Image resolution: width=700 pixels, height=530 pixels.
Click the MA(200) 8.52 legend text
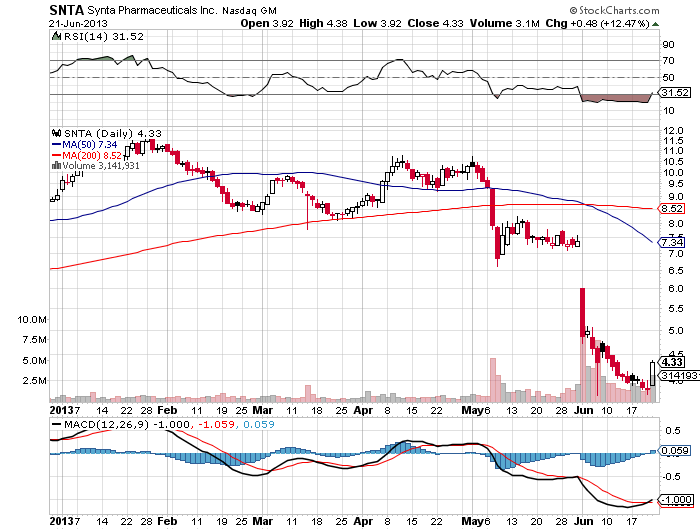[x=92, y=155]
